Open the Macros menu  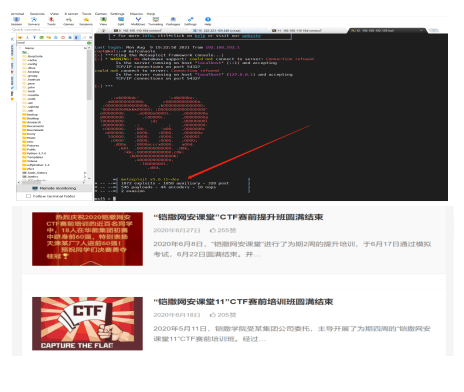pos(136,14)
